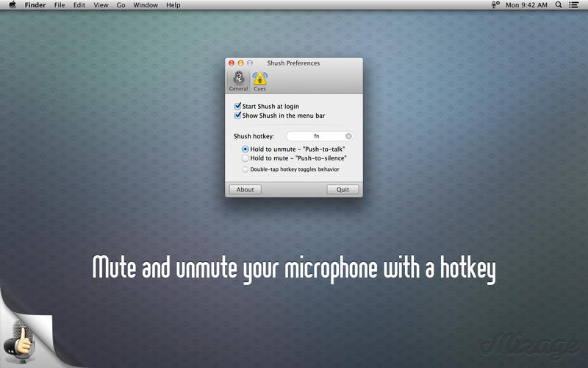
Task: Open Notification Center list icon
Action: coord(574,5)
